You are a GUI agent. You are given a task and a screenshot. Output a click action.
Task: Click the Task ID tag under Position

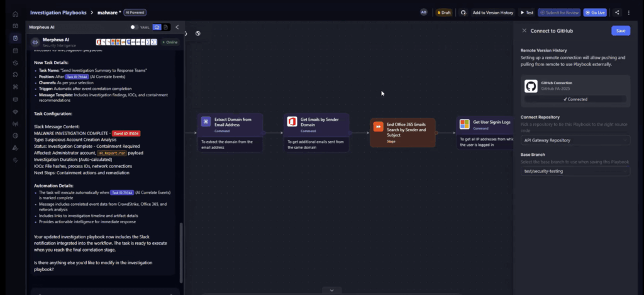tap(76, 77)
